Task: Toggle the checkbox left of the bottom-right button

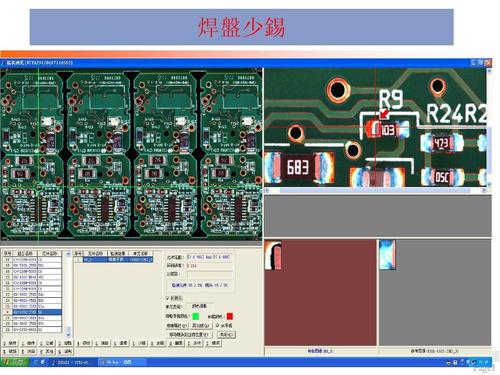Action: 218,325
